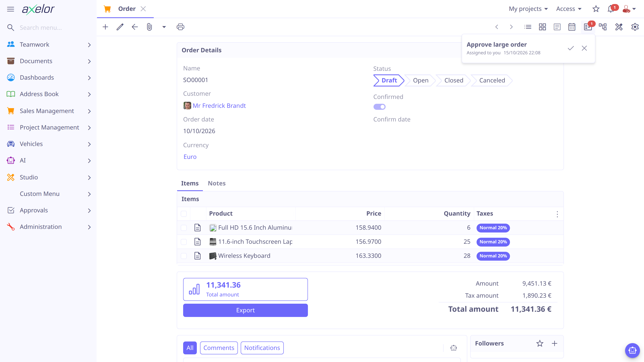The width and height of the screenshot is (644, 362).
Task: Click the plus icon to create new order
Action: [105, 27]
